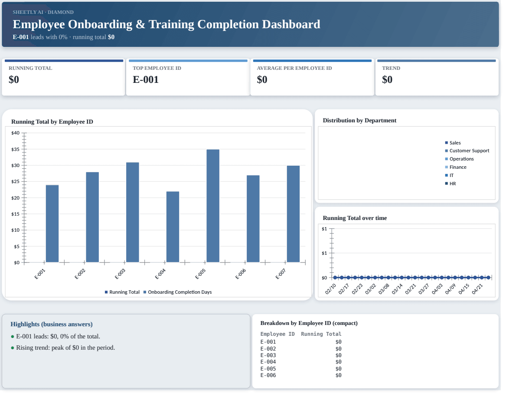Image resolution: width=532 pixels, height=400 pixels.
Task: Select the E-006 bar in the bar chart
Action: click(253, 219)
